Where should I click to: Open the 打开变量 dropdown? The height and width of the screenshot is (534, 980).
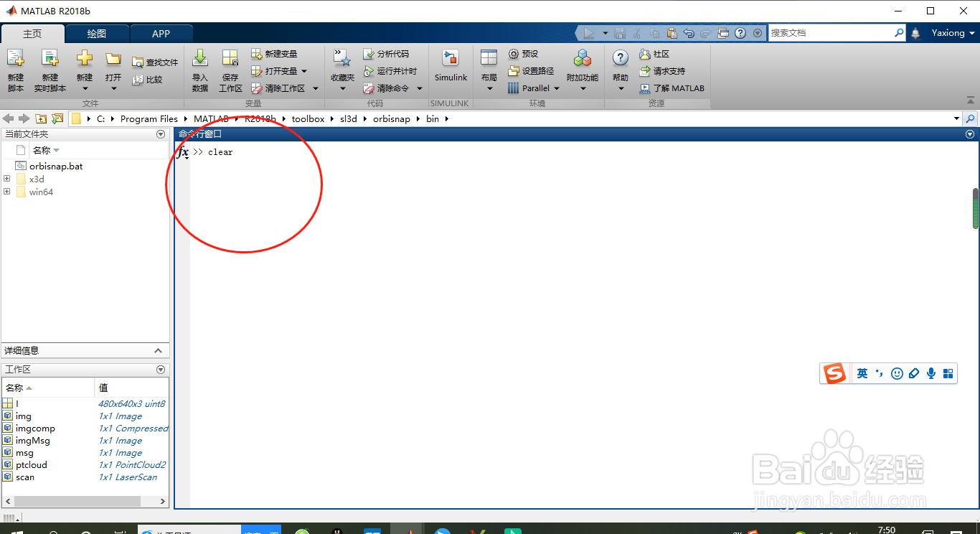pyautogui.click(x=304, y=71)
